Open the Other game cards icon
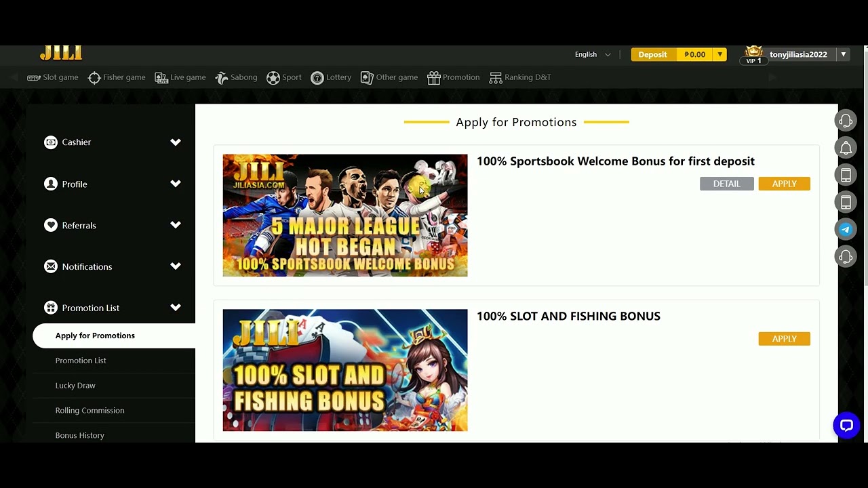The height and width of the screenshot is (488, 868). pos(367,78)
